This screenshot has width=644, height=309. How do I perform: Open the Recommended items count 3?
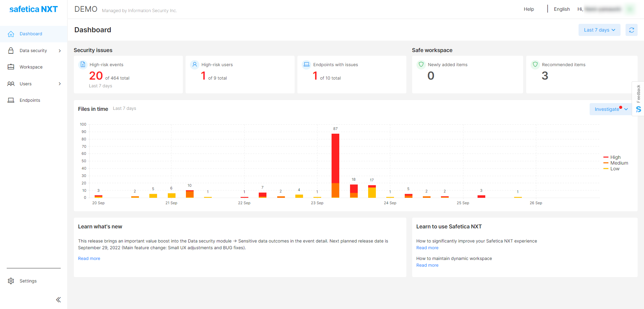coord(545,76)
